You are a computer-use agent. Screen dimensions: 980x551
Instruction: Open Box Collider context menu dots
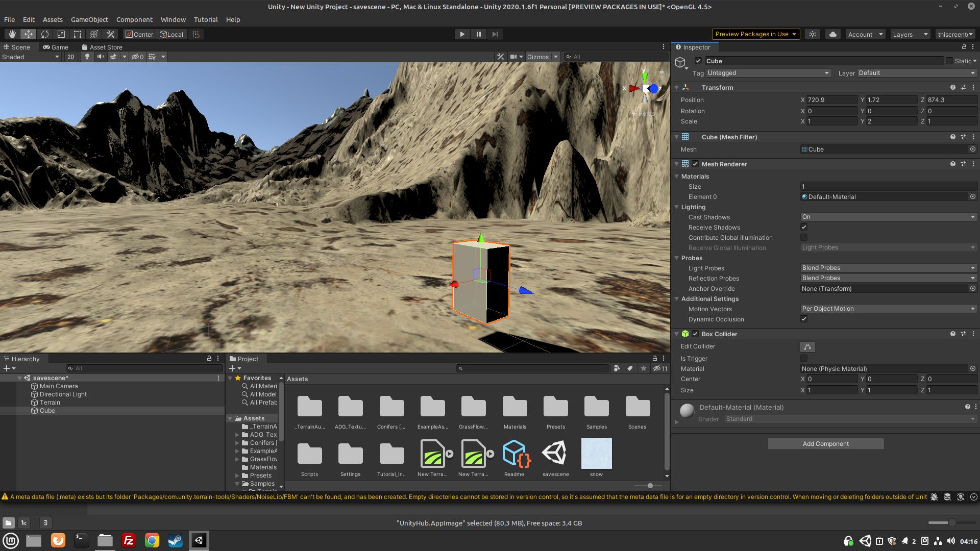pyautogui.click(x=973, y=334)
